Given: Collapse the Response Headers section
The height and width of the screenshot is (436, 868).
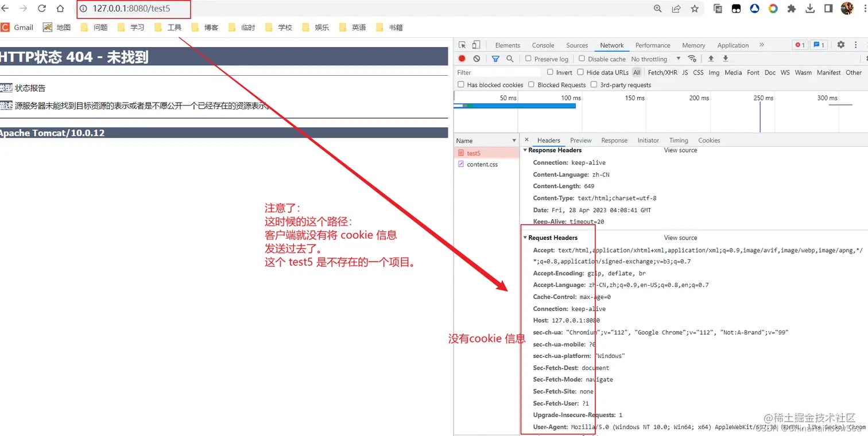Looking at the screenshot, I should [x=525, y=150].
